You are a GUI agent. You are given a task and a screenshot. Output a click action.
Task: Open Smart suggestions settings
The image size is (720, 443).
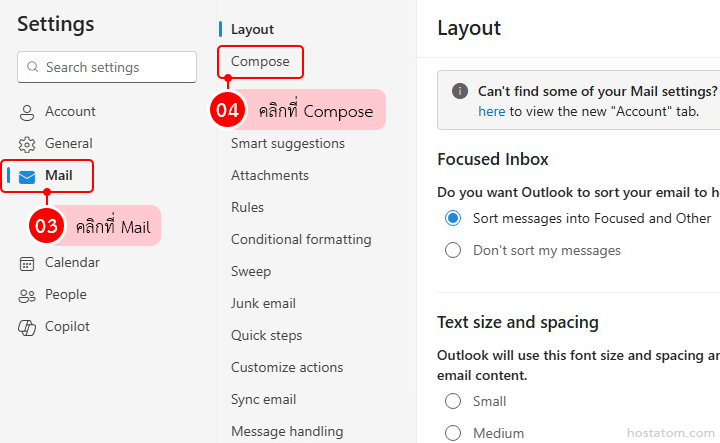287,144
